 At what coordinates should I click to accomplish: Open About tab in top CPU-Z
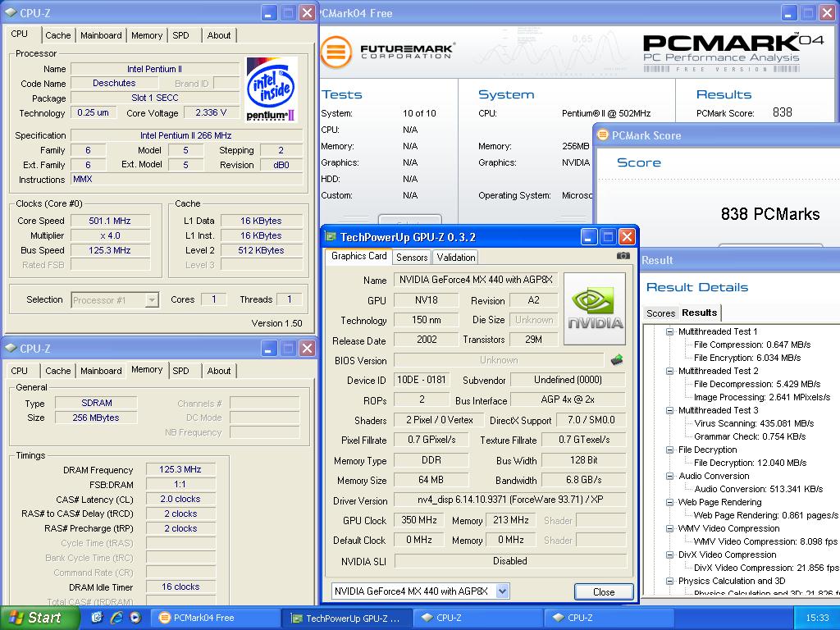pos(218,35)
